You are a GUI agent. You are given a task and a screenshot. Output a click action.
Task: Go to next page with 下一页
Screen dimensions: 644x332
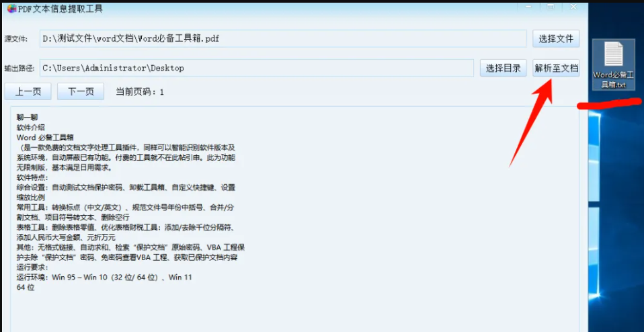tap(81, 91)
